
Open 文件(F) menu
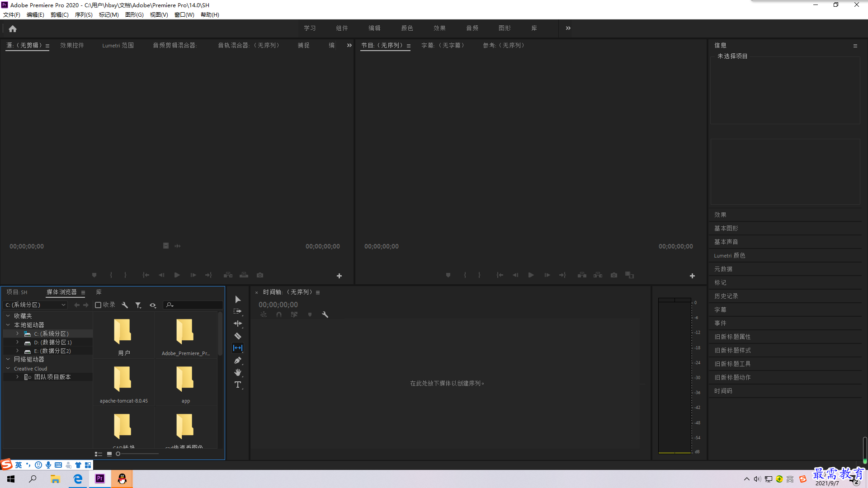[x=12, y=14]
